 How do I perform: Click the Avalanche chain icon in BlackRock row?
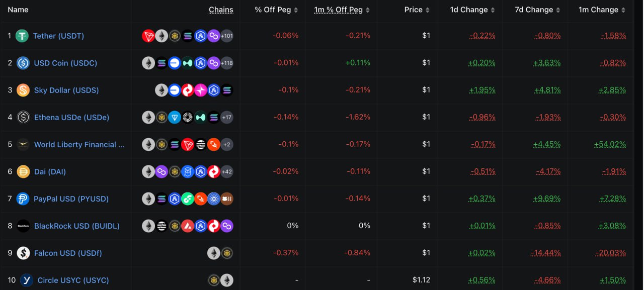click(x=188, y=226)
